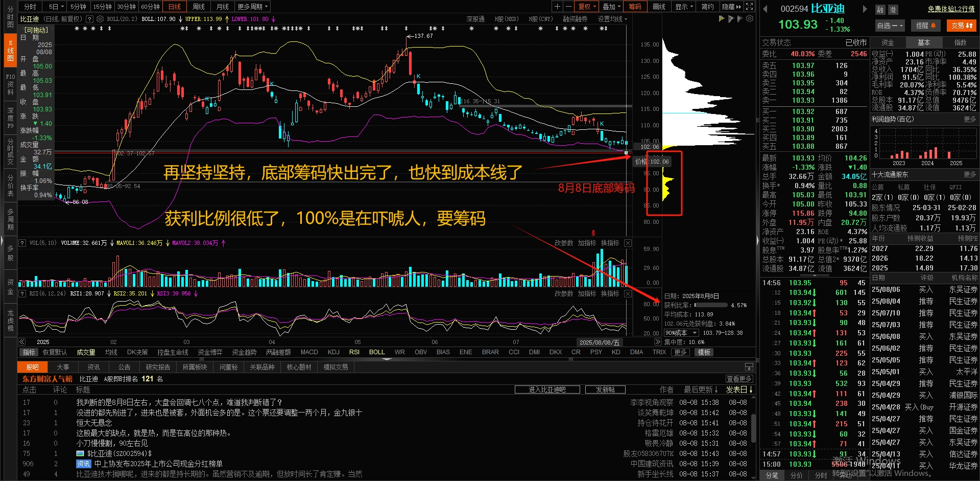Open the 深度F9 sidebar panel
Viewport: 980px width, 481px height.
click(10, 118)
